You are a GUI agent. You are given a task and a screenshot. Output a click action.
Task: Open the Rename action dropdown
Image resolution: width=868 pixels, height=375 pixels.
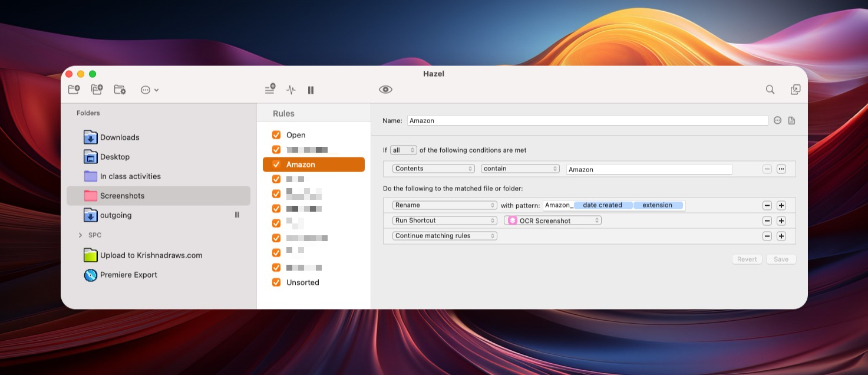click(445, 205)
